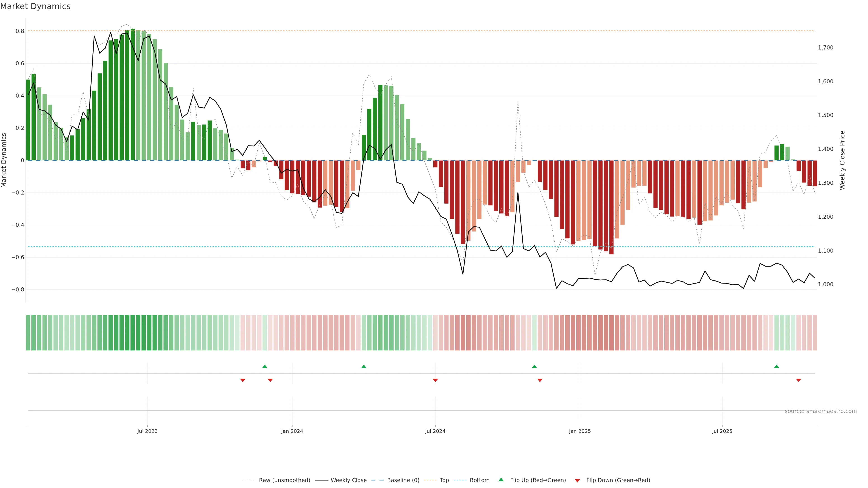This screenshot has width=868, height=488.
Task: Click the first green Flip Up marker
Action: coord(264,366)
